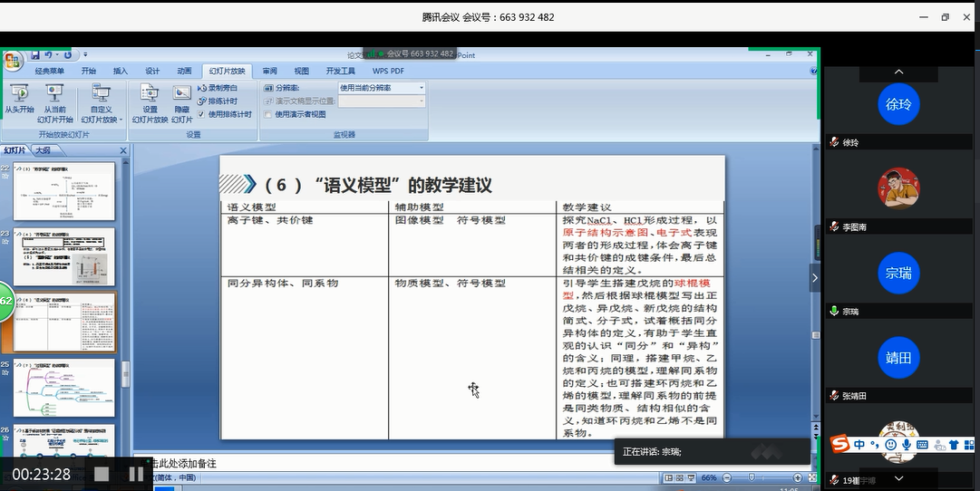
Task: Click 排练计时 rehearse timings
Action: click(x=218, y=101)
